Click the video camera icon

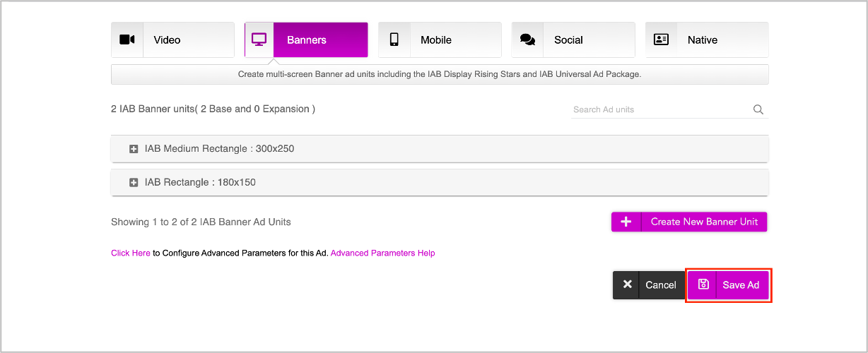click(x=127, y=40)
